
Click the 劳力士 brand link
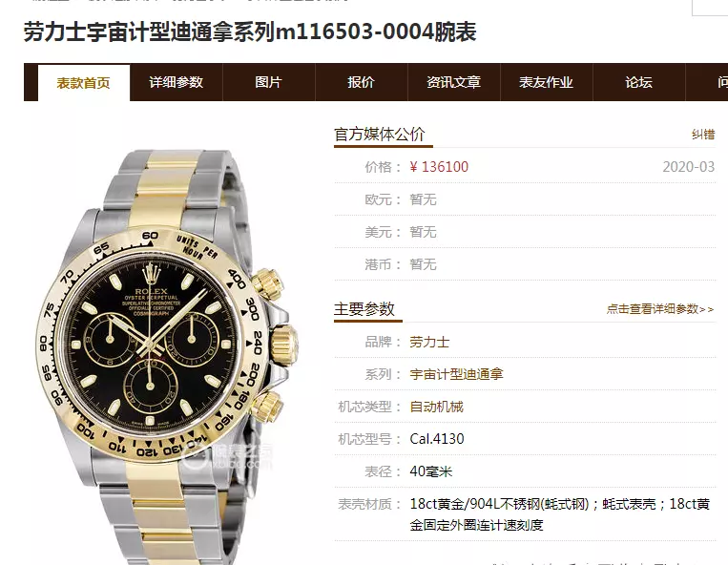(x=429, y=343)
